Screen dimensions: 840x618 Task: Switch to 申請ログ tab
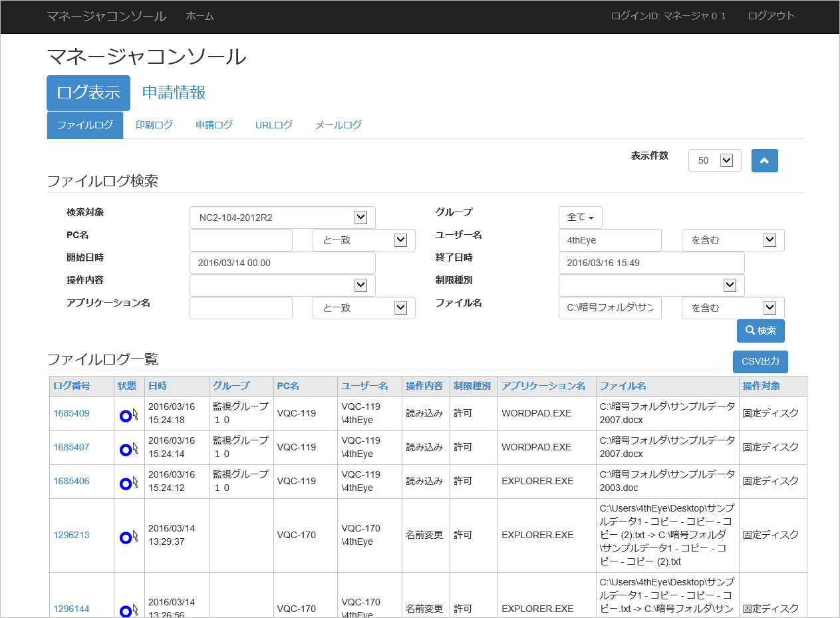(x=214, y=125)
